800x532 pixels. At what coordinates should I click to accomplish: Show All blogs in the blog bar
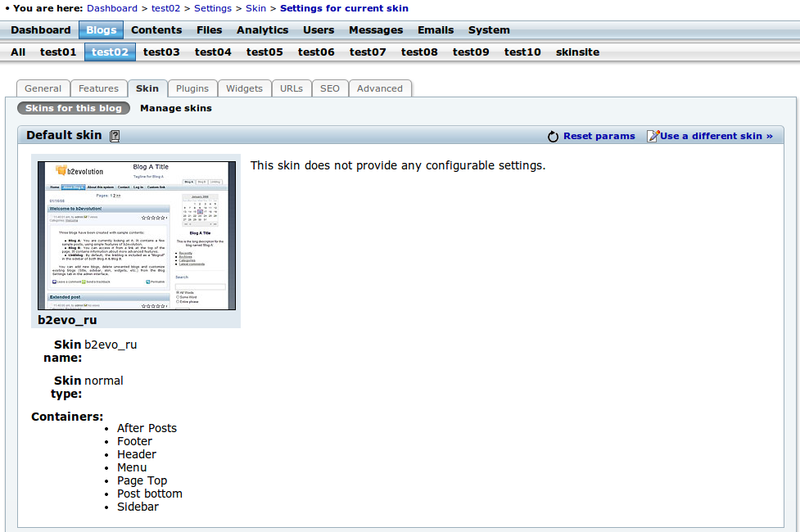click(18, 52)
